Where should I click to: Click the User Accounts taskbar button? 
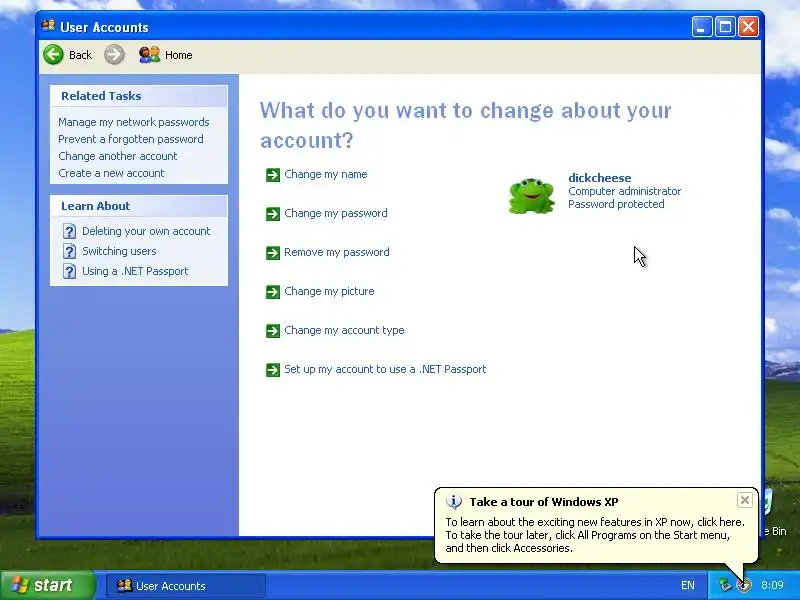[x=186, y=585]
